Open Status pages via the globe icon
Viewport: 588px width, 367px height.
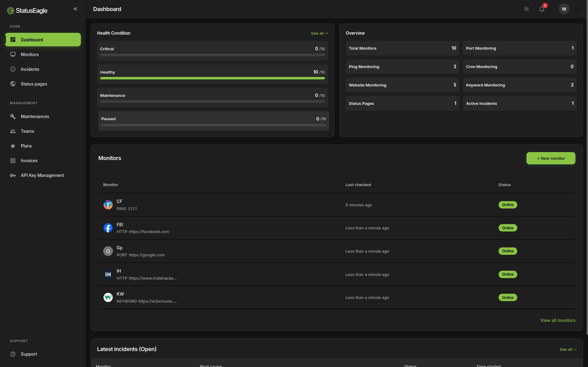point(13,84)
